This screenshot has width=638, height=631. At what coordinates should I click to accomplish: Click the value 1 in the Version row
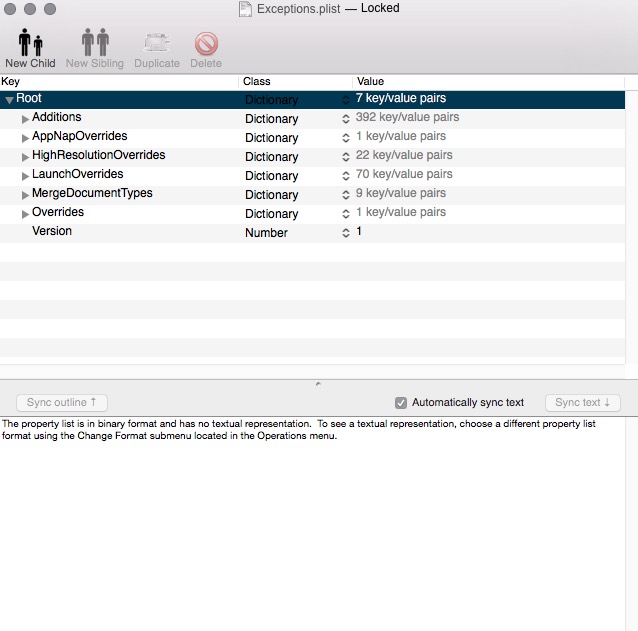(x=359, y=231)
